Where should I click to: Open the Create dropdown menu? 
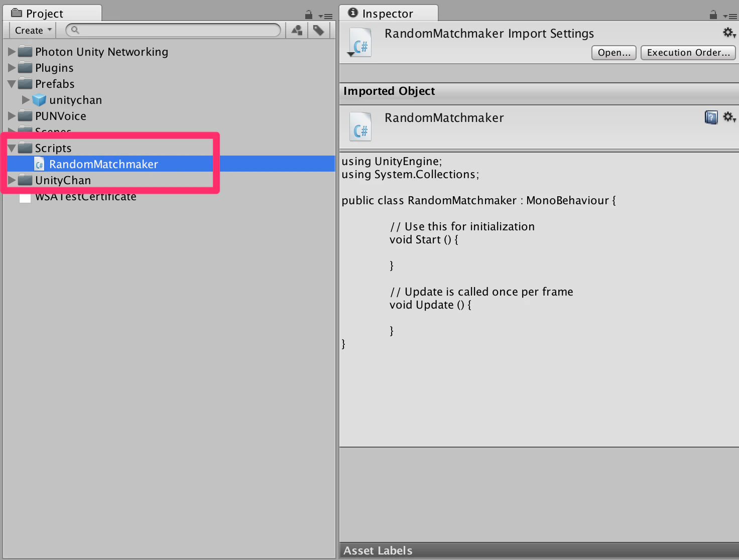(x=33, y=31)
